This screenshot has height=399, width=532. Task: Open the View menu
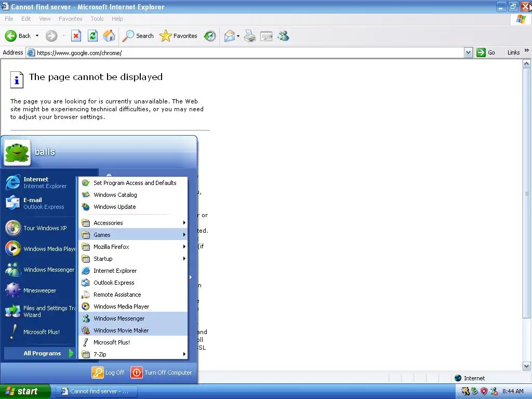45,19
